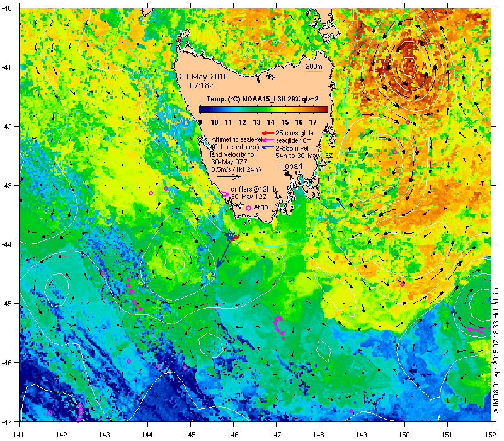
Task: Click the '2-885m vel' legend text
Action: coord(292,148)
